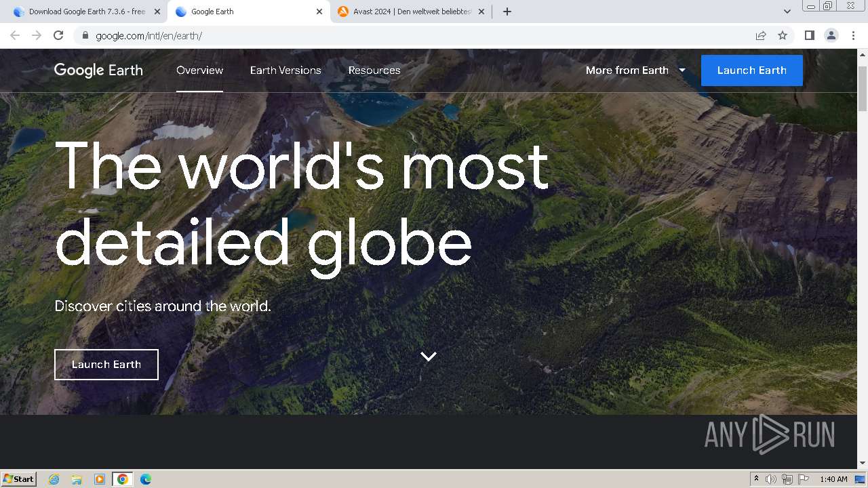Open a new browser tab
The height and width of the screenshot is (488, 868).
point(507,12)
